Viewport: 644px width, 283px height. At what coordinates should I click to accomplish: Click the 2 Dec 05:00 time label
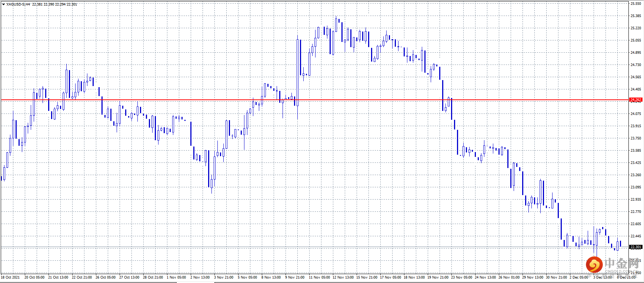click(579, 277)
